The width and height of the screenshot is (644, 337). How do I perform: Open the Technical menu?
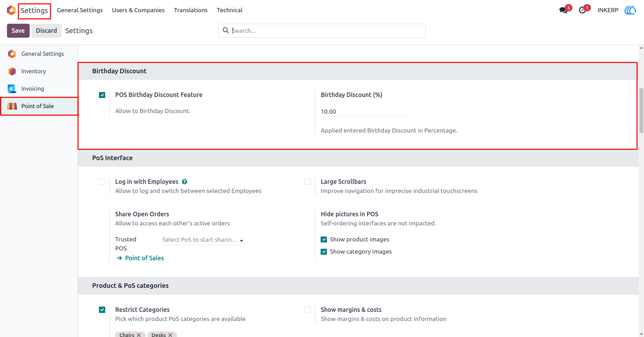(x=230, y=10)
